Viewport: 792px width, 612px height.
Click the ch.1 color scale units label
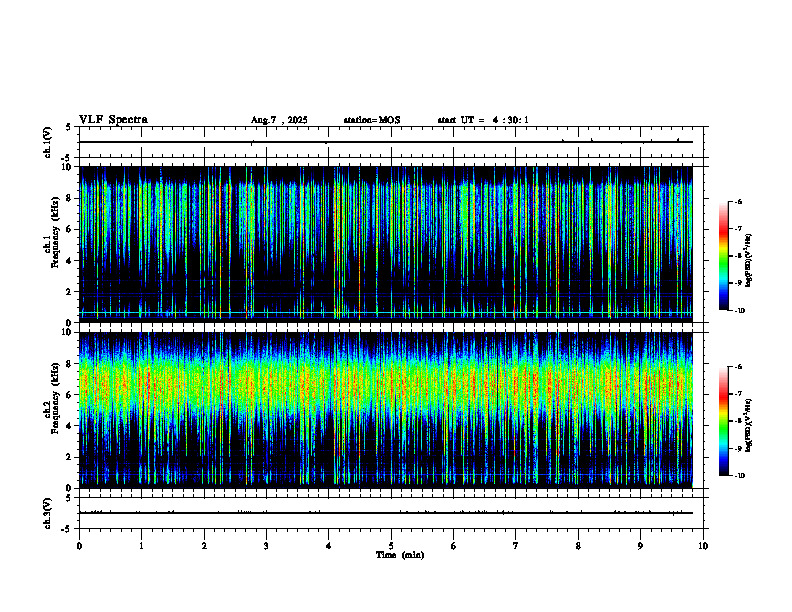[x=749, y=261]
